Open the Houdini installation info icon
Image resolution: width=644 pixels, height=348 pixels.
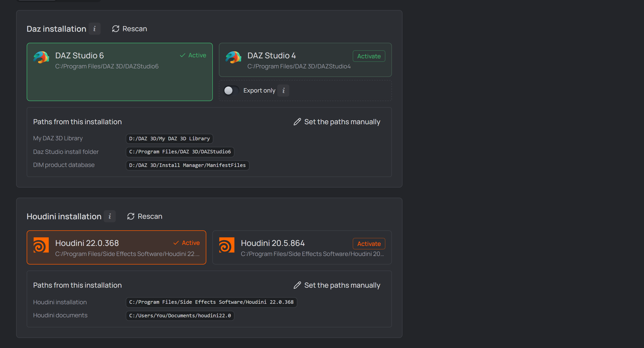[x=110, y=216]
